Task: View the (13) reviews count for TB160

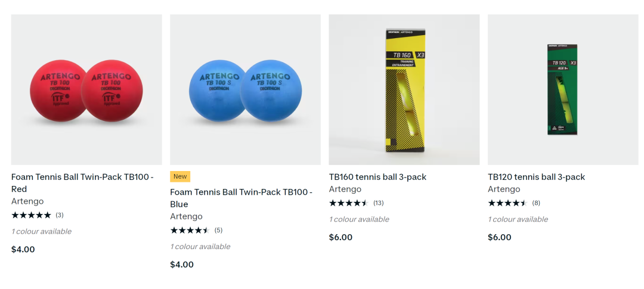Action: (x=378, y=203)
